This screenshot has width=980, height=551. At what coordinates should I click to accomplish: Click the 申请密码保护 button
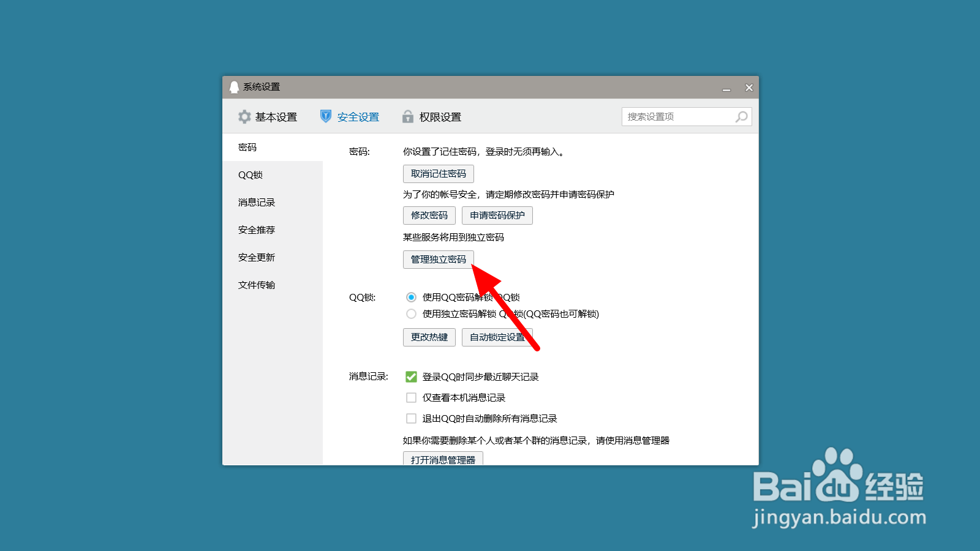click(x=497, y=216)
